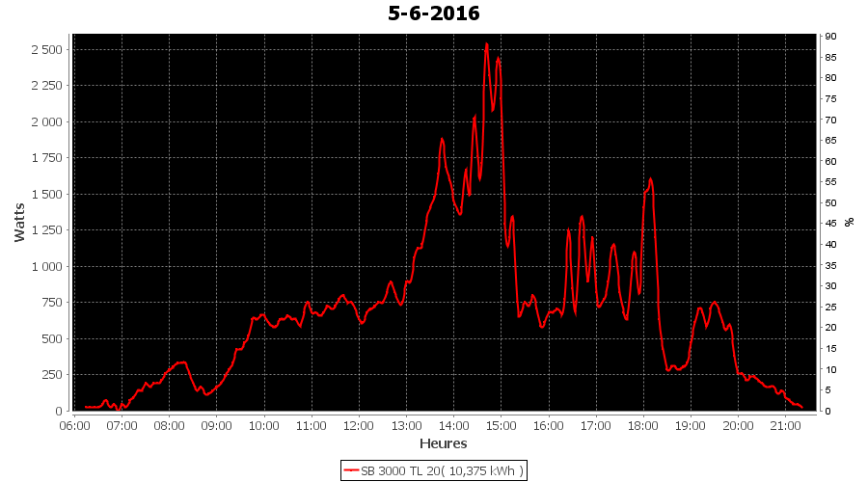Click the 10 percent tick on the right axis
868x482 pixels.
coord(829,370)
